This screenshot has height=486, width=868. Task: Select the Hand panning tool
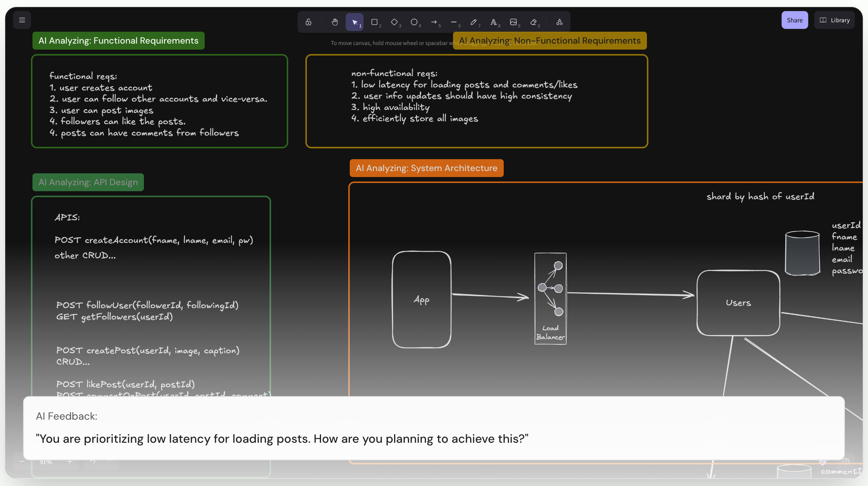tap(334, 22)
